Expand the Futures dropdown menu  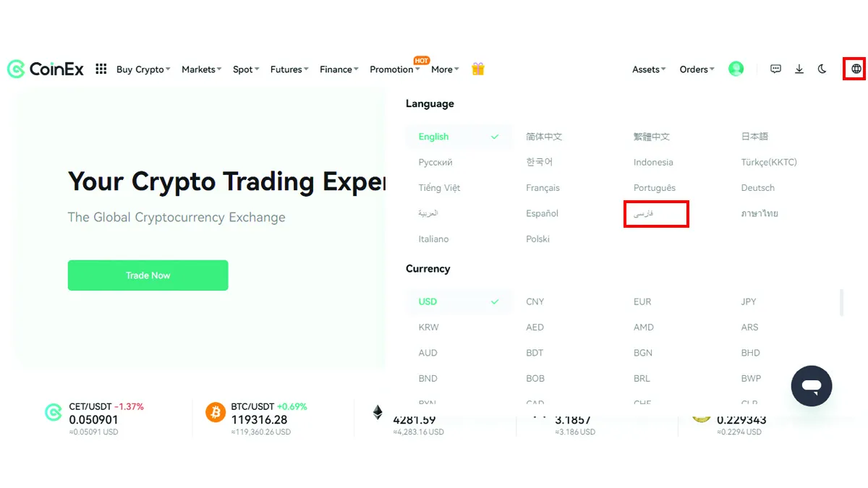coord(289,69)
